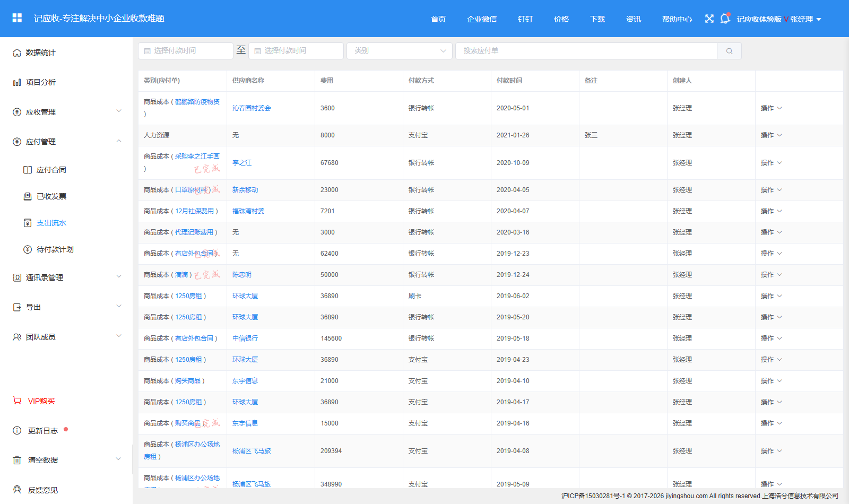Click the search magnifier button
This screenshot has height=504, width=849.
(730, 51)
